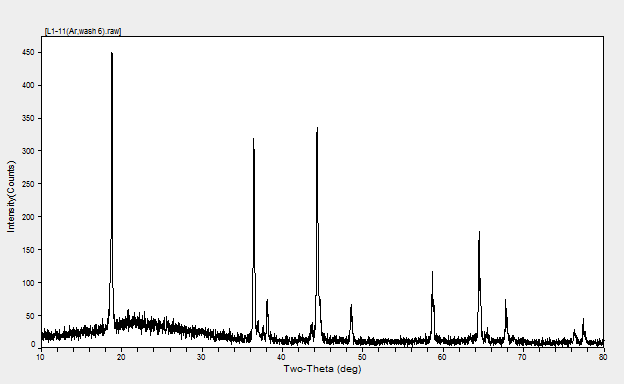Select the Two-Theta (deg) axis title

(x=322, y=369)
